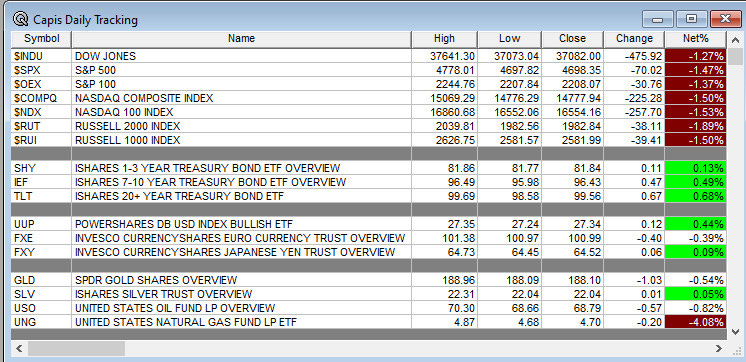Click the S&P 500 -1.47% Net cell
The height and width of the screenshot is (362, 746).
tap(696, 70)
